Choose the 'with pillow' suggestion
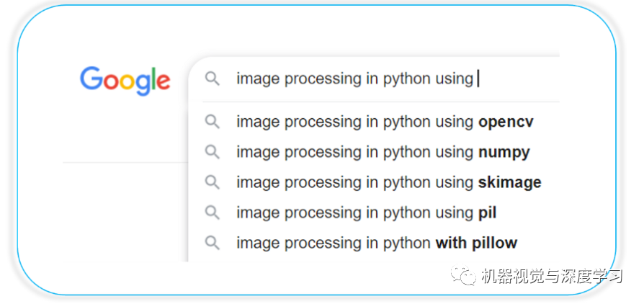The image size is (644, 304). 377,243
